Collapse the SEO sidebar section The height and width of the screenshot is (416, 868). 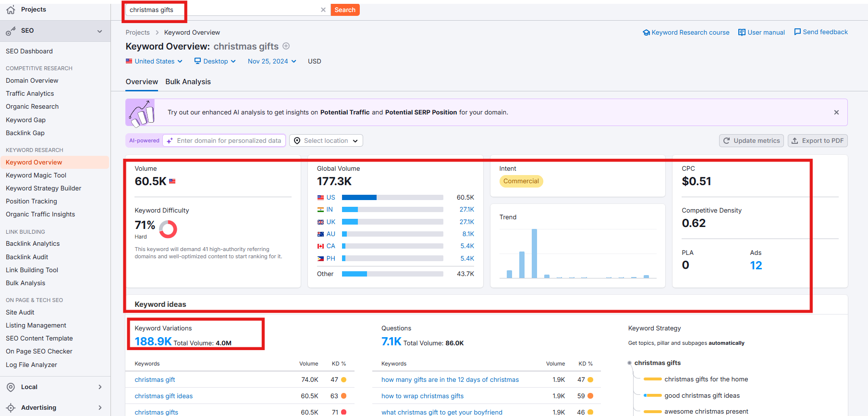pyautogui.click(x=100, y=31)
